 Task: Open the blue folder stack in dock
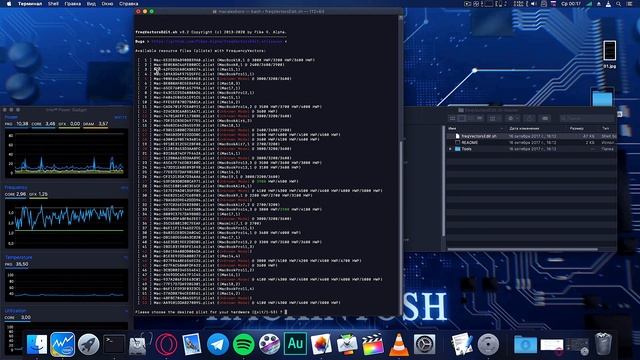(x=525, y=344)
